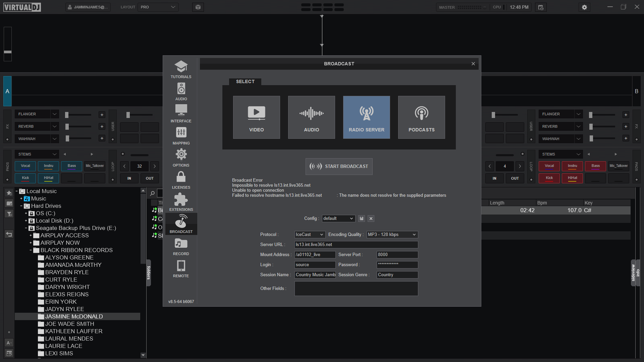Adjust the left deck FLANGER slider
Screen dimensions: 644x362
78,115
